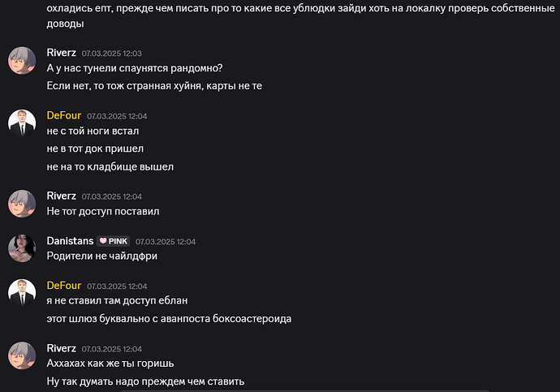Click DeFour username above 'я не ставил там доступ'
The image size is (560, 392).
(x=64, y=286)
